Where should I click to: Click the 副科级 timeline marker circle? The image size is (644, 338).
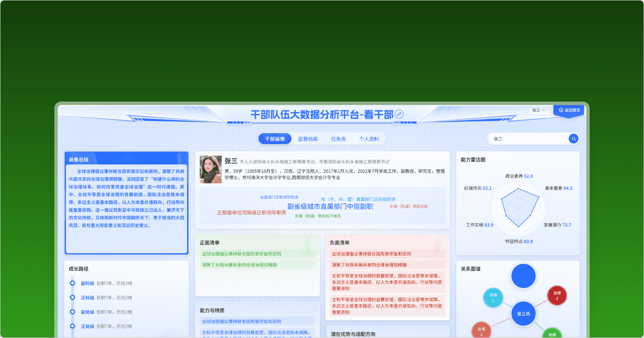pyautogui.click(x=72, y=283)
